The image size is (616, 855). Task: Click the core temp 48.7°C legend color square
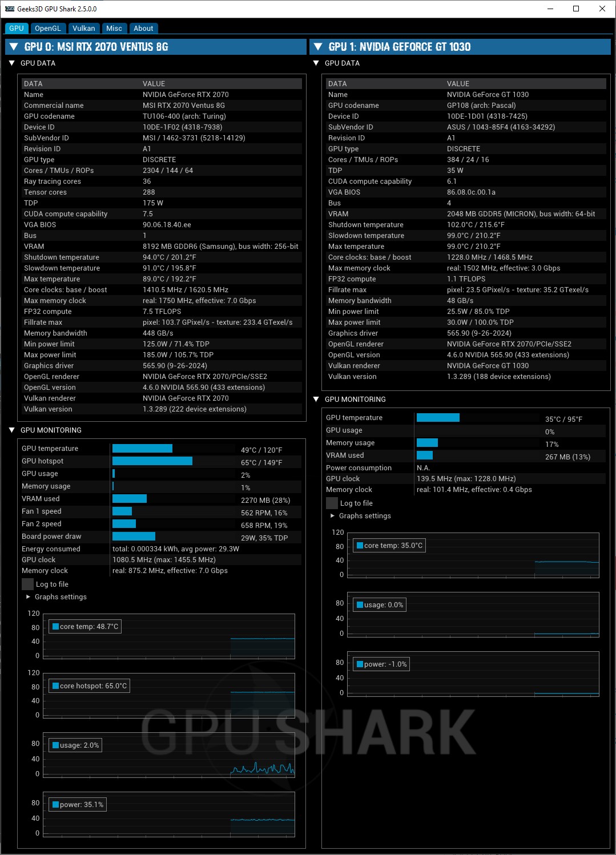click(x=56, y=627)
